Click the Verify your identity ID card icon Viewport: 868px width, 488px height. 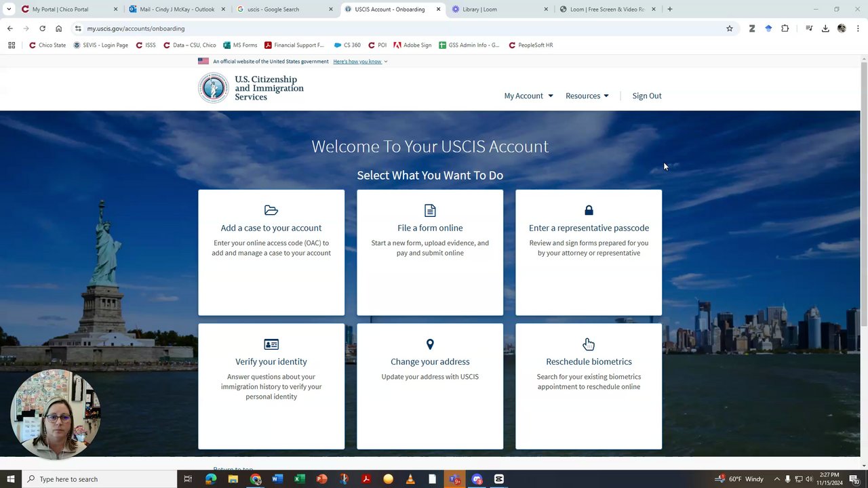[x=271, y=344]
